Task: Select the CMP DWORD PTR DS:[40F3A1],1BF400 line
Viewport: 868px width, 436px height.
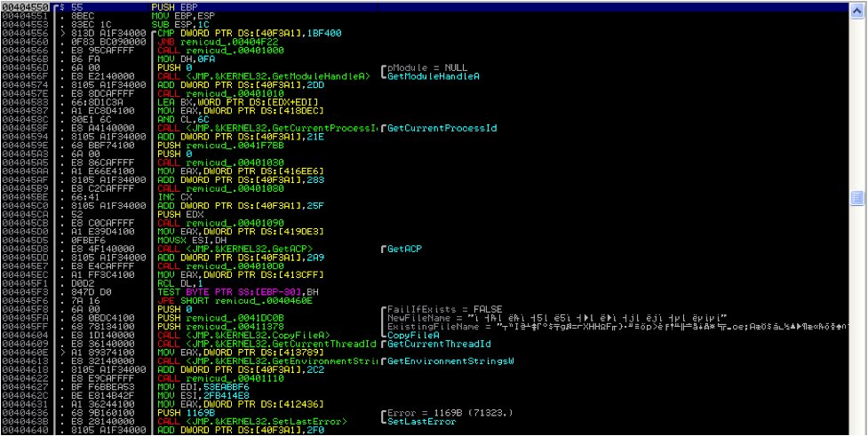Action: coord(250,33)
